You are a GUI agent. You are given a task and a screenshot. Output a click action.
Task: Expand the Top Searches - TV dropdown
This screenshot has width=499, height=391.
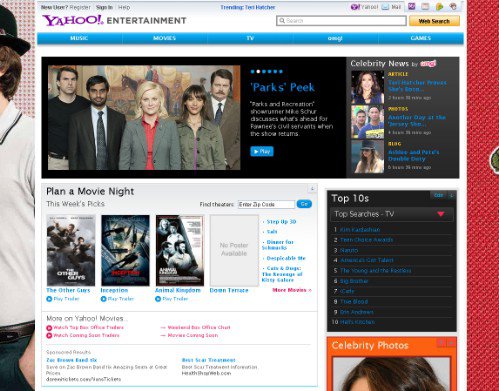[x=441, y=214]
